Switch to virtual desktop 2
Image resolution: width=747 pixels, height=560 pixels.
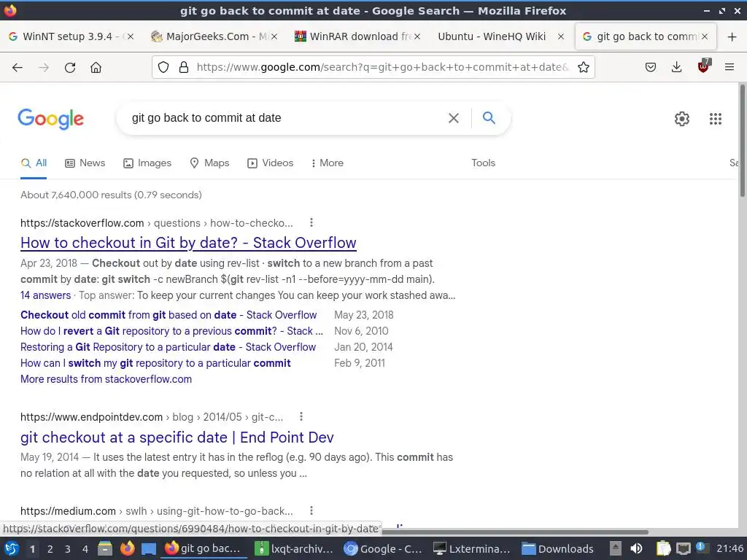(50, 549)
